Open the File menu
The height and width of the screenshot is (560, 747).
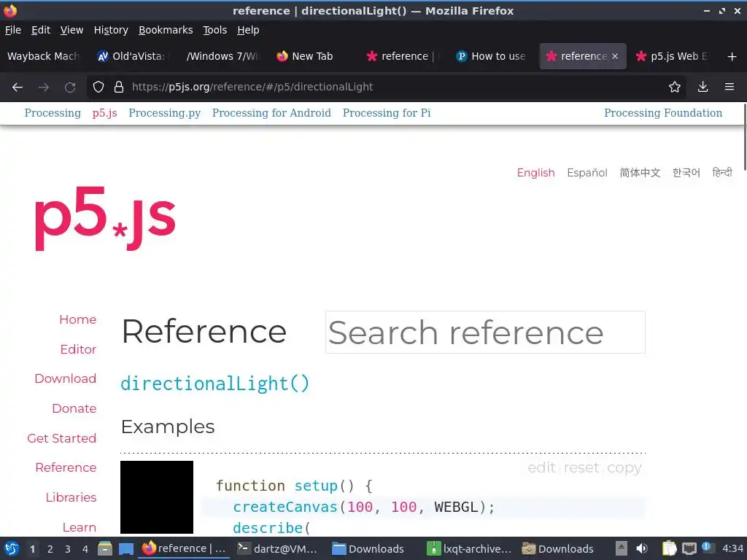click(x=13, y=30)
